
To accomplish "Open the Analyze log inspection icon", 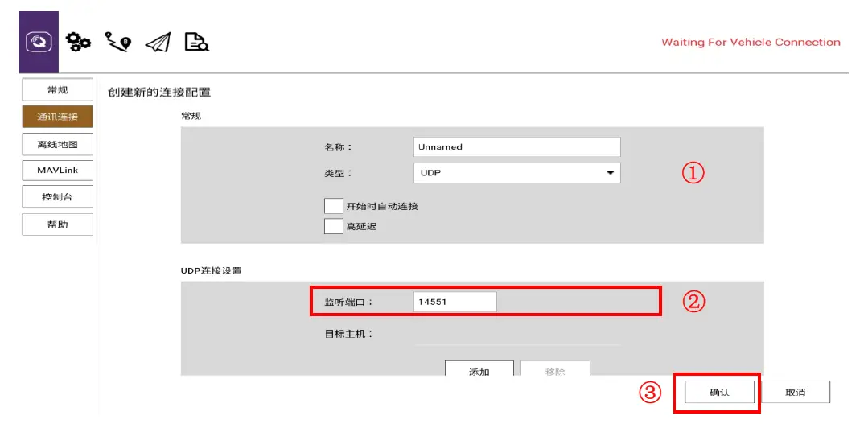I will point(196,42).
